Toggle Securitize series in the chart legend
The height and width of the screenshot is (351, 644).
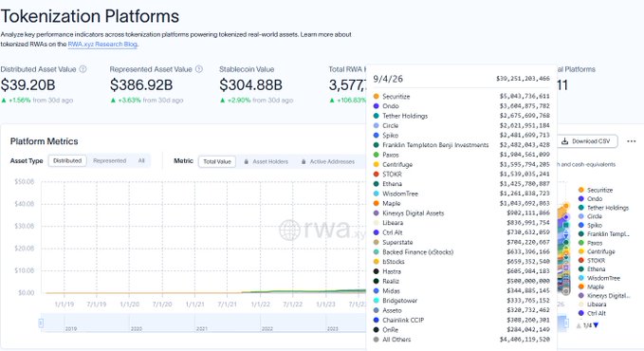click(x=595, y=190)
